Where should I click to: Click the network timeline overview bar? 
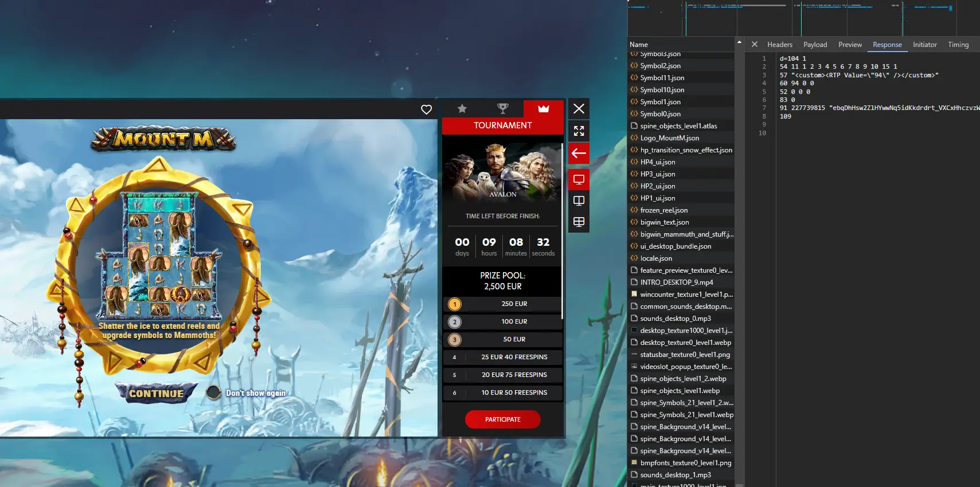click(803, 18)
